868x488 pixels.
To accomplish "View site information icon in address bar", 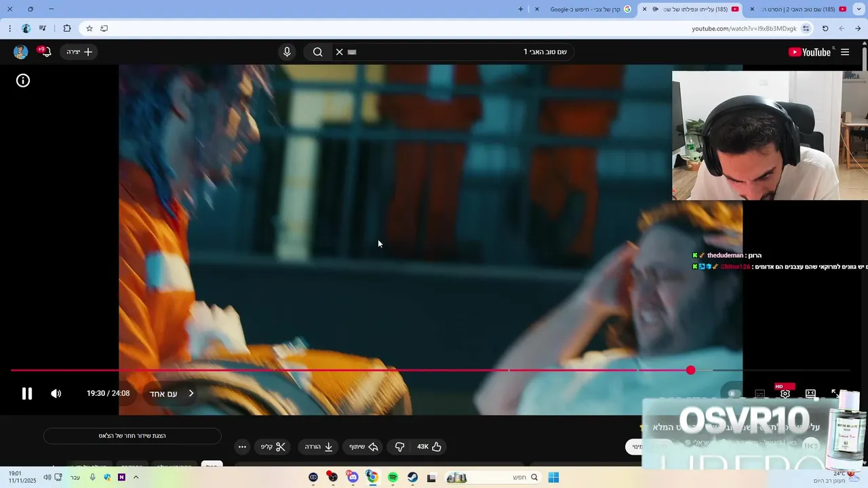I will pyautogui.click(x=806, y=28).
